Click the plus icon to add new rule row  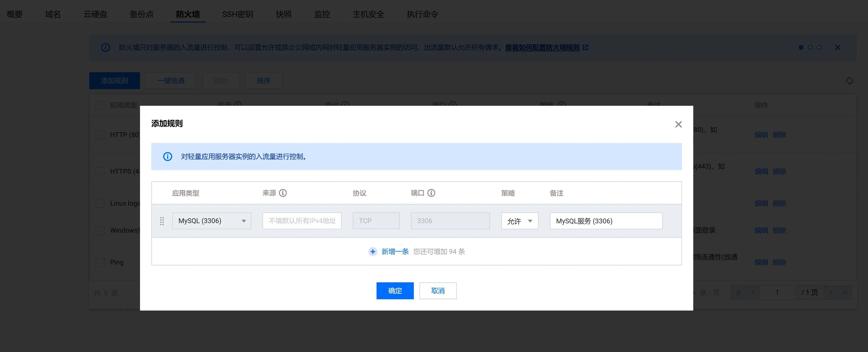(373, 252)
